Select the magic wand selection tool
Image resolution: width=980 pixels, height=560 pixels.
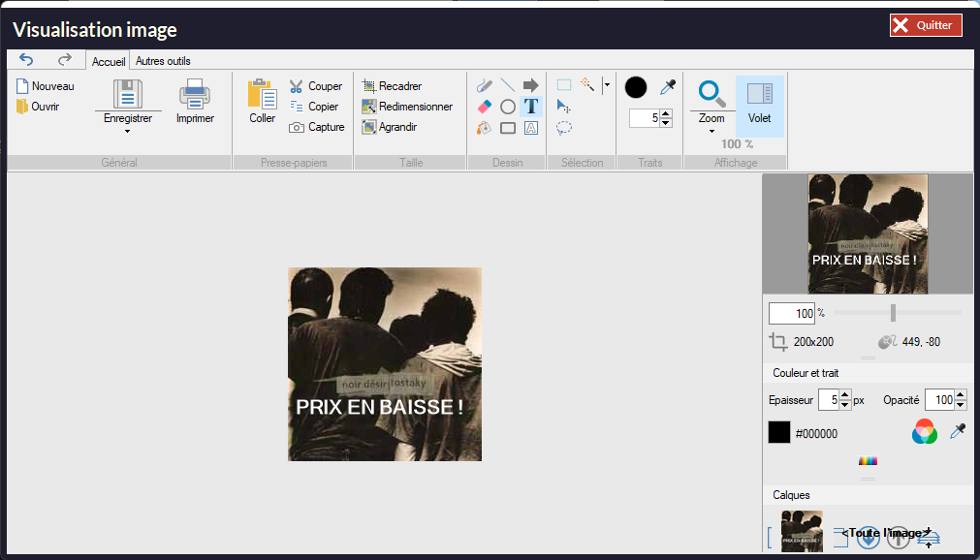tap(587, 85)
